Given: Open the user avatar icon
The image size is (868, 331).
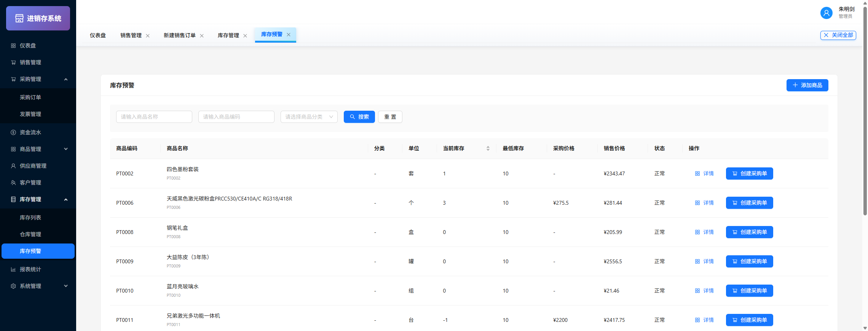Looking at the screenshot, I should tap(826, 13).
